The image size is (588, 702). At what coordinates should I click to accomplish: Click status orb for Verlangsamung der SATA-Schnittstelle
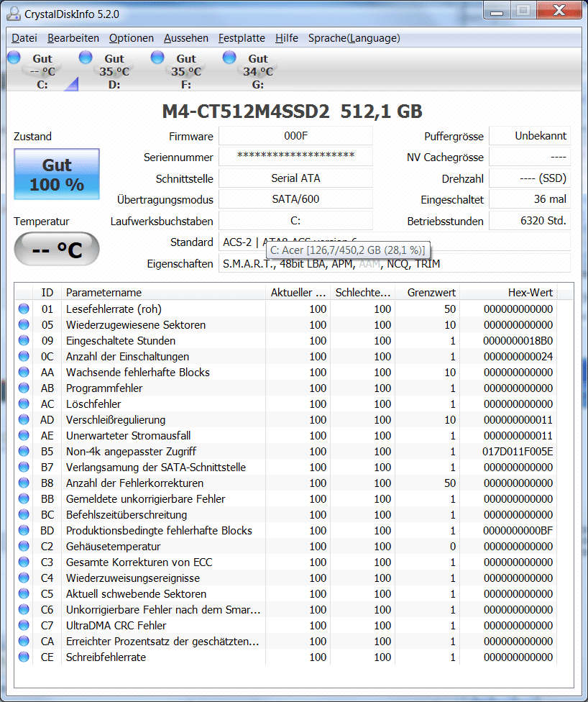pos(24,467)
